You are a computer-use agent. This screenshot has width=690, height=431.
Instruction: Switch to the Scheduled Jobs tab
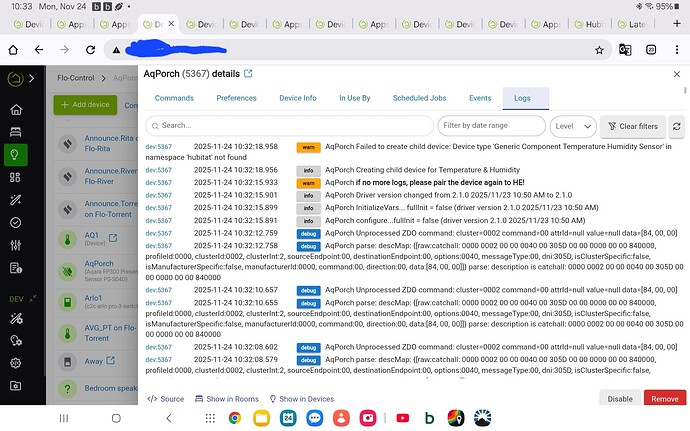419,98
